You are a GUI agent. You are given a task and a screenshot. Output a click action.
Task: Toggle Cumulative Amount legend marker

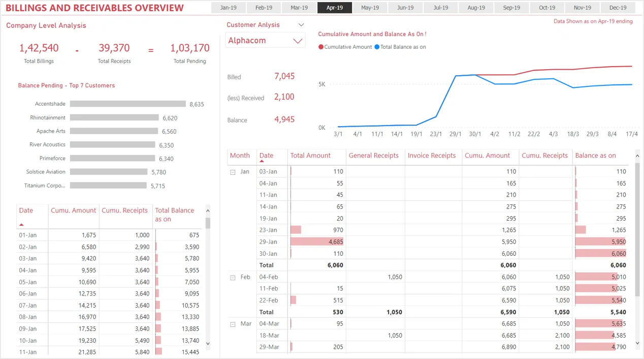321,47
